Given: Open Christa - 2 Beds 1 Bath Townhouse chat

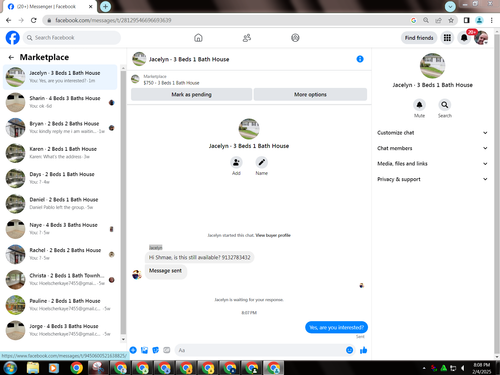Looking at the screenshot, I should [x=60, y=279].
